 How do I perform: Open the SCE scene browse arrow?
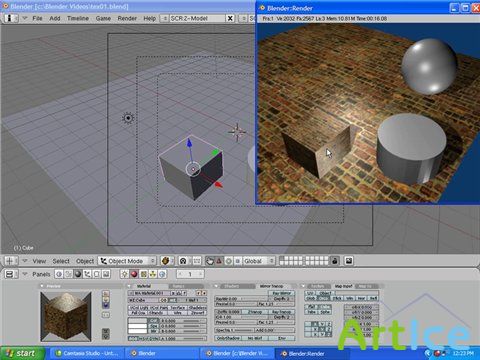[x=244, y=18]
